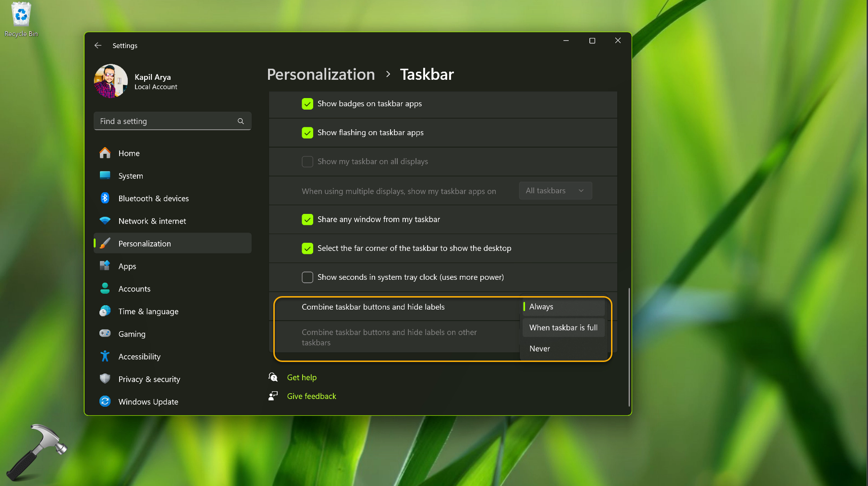Screen dimensions: 868x486
Task: Select System in the sidebar
Action: click(130, 175)
